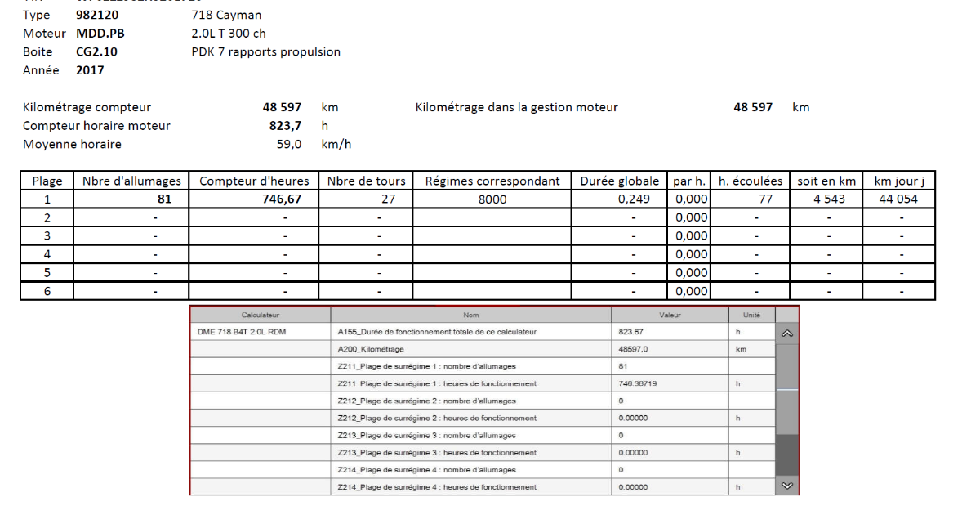
Task: Select the Plage 6 row number cell
Action: coord(47,291)
